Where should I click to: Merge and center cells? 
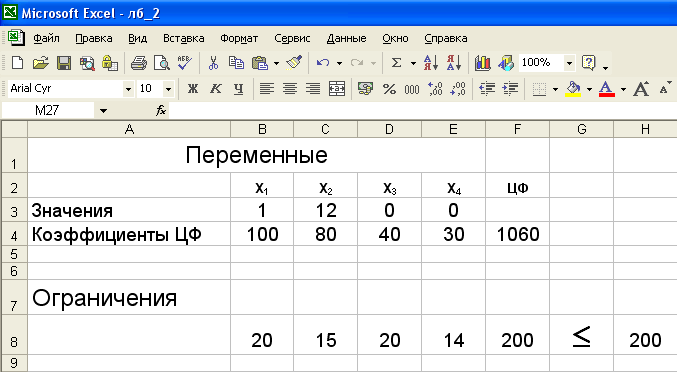pyautogui.click(x=337, y=89)
